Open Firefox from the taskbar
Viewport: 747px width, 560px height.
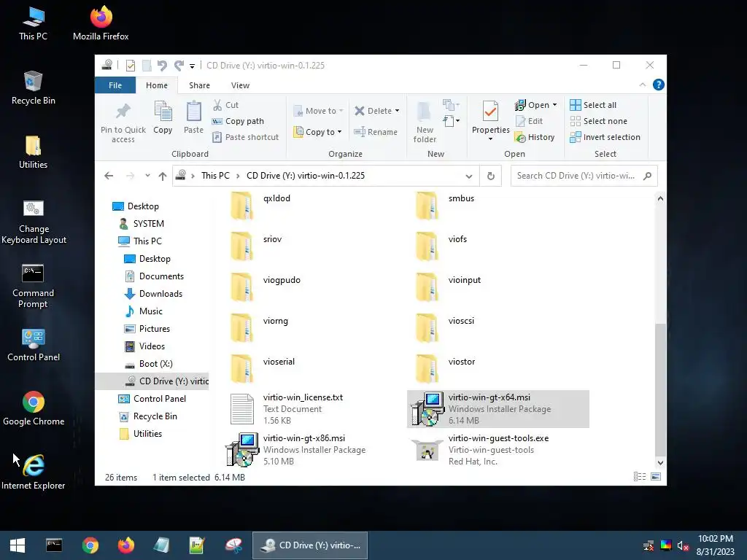pos(126,545)
